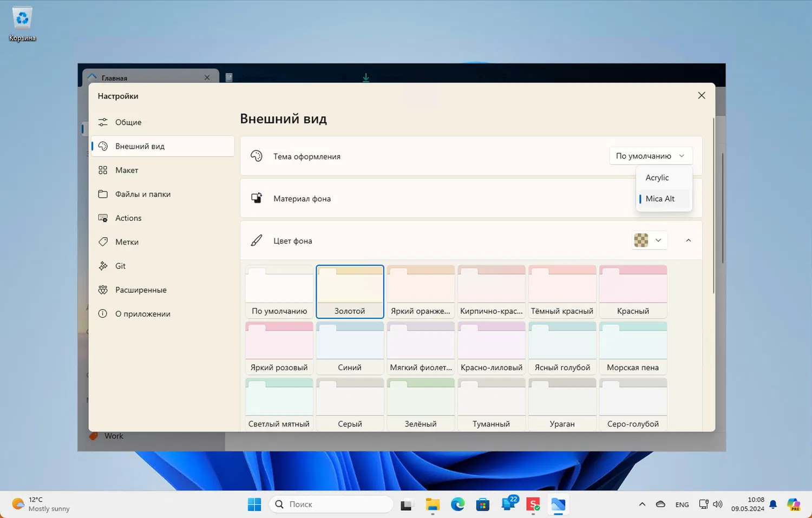Apply the Тёмный красный color

pyautogui.click(x=562, y=291)
